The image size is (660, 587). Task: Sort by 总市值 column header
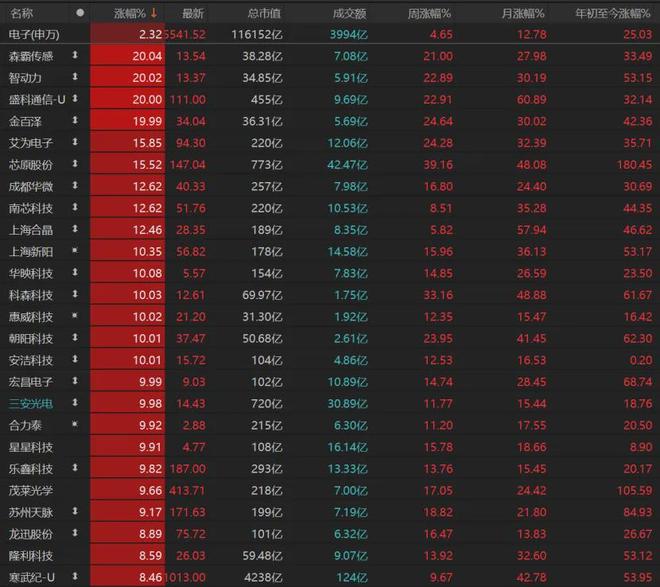tap(255, 13)
